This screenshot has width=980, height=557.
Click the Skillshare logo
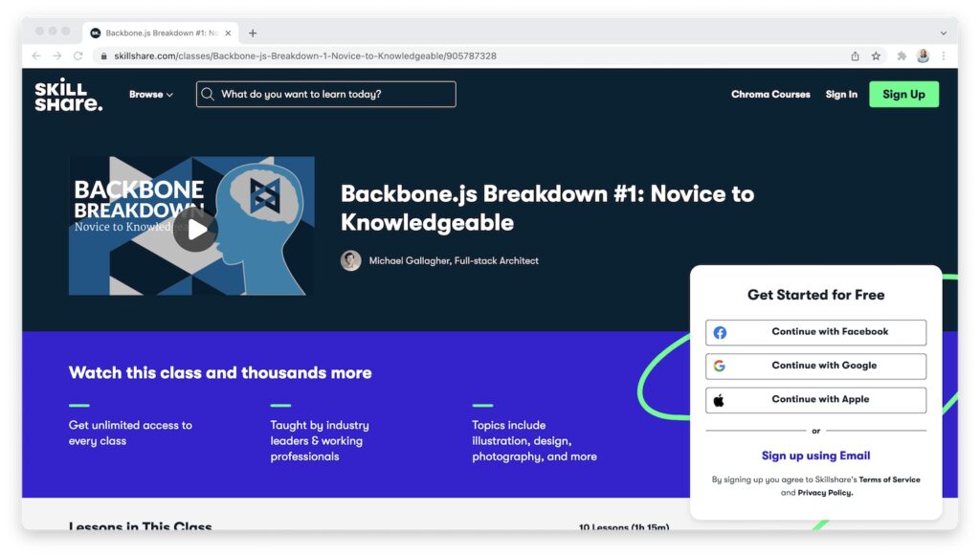click(x=68, y=95)
